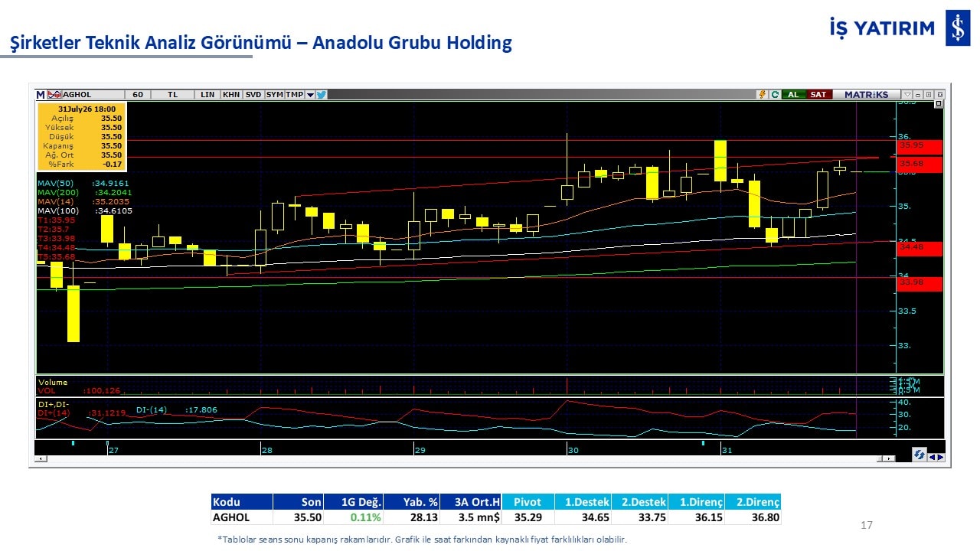
Task: Click the Açılış value in data box
Action: pyautogui.click(x=112, y=119)
